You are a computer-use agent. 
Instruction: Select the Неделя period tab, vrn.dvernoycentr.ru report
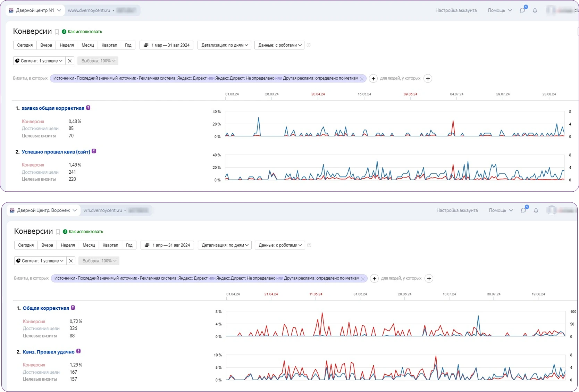point(68,245)
